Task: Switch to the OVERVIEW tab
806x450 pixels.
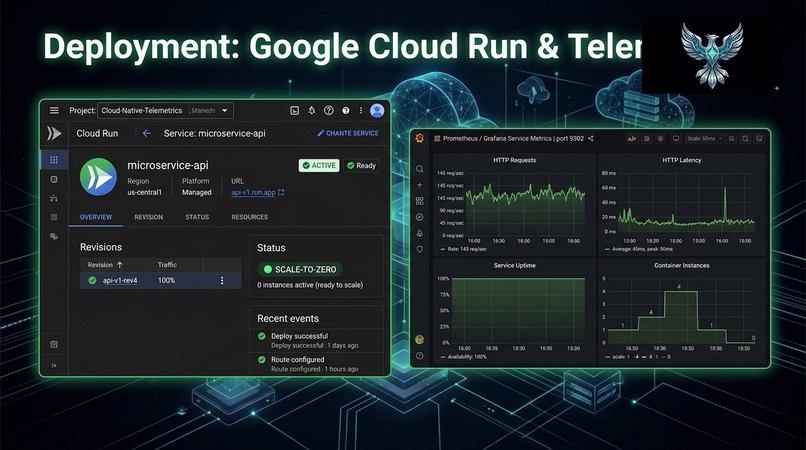Action: pos(96,217)
